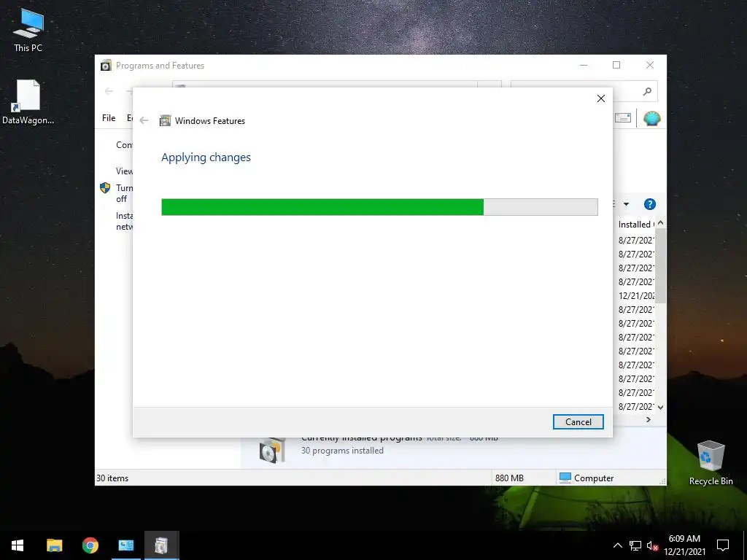Screen dimensions: 747x560
Task: Click the scroll down arrow of program list
Action: point(660,407)
